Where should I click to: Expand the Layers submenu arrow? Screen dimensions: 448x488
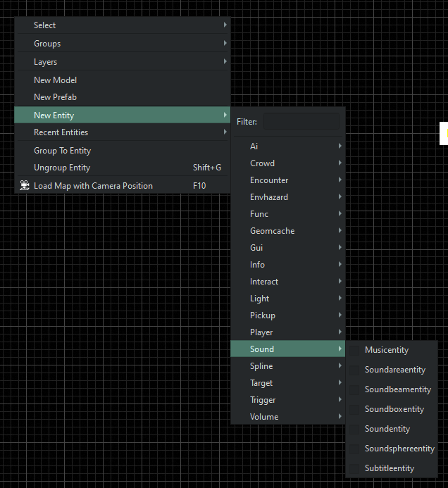[x=225, y=62]
